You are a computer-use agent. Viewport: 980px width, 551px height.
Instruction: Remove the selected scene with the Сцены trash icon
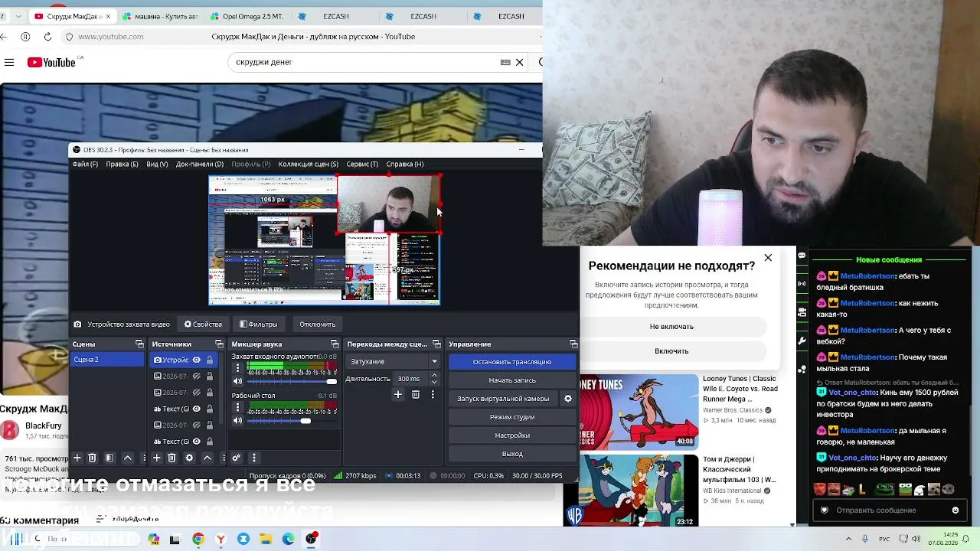pos(92,458)
